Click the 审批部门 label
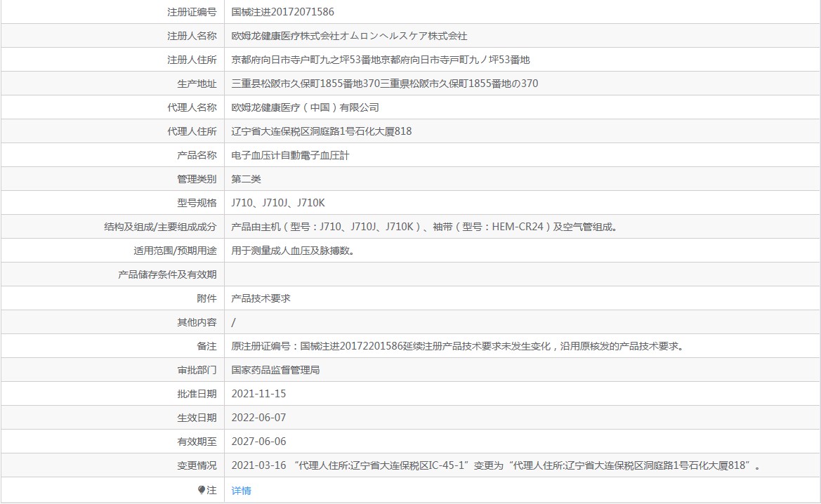The image size is (821, 504). 197,370
